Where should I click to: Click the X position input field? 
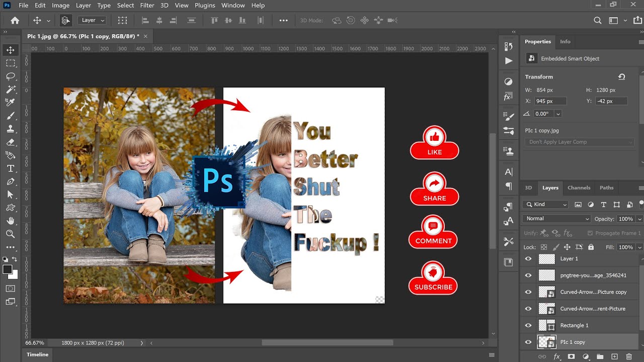point(550,102)
